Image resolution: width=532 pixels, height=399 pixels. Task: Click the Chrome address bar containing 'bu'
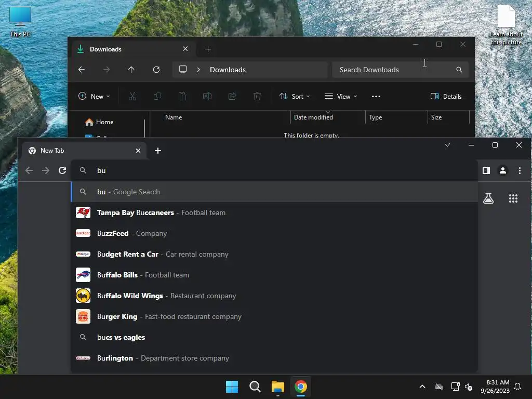274,170
